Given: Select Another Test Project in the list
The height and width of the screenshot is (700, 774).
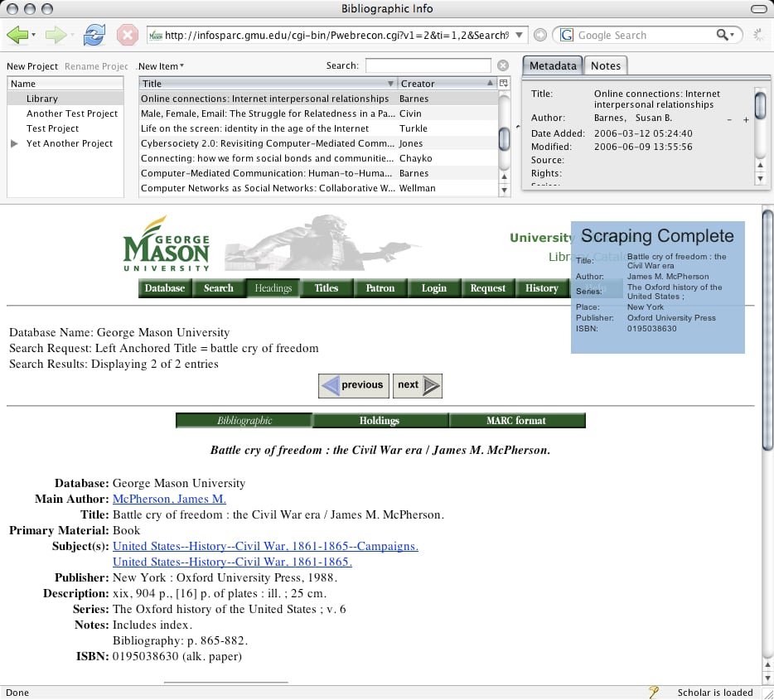Looking at the screenshot, I should click(x=65, y=113).
